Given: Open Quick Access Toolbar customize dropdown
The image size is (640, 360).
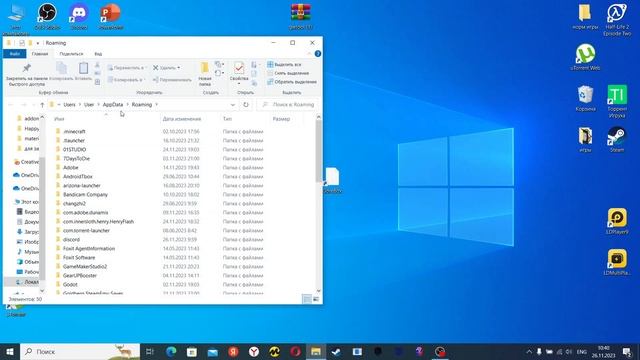Looking at the screenshot, I should point(38,43).
